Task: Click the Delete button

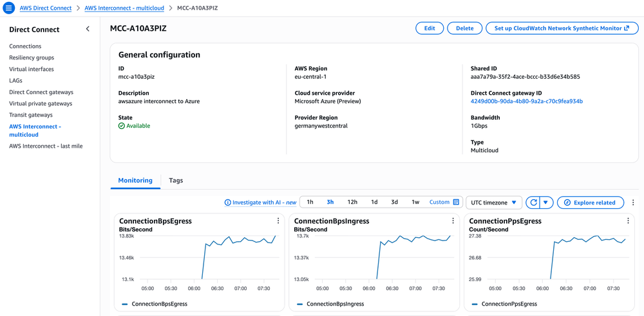Action: [x=464, y=28]
